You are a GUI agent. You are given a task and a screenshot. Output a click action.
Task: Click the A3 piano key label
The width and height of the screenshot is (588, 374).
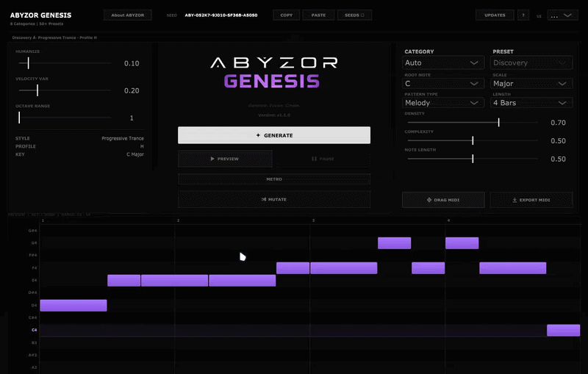coord(34,367)
